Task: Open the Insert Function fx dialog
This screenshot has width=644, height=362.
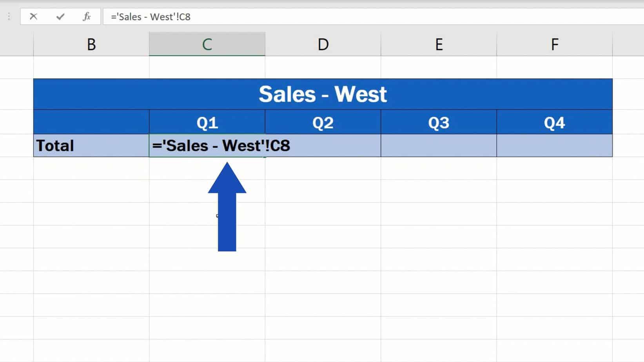Action: (x=87, y=16)
